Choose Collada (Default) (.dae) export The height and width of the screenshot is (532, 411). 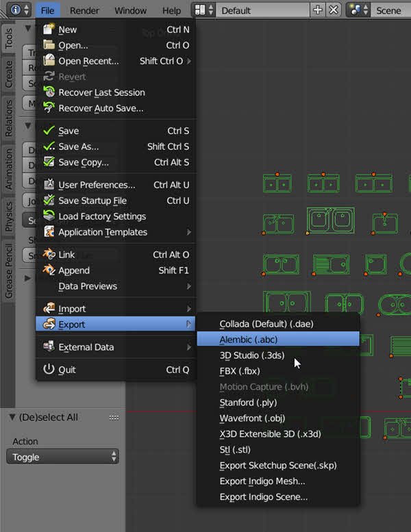(278, 324)
